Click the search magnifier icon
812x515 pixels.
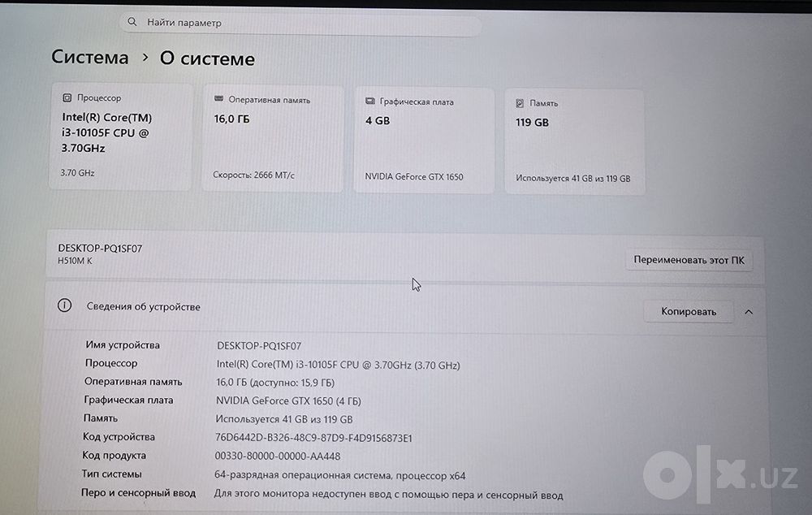pos(132,22)
